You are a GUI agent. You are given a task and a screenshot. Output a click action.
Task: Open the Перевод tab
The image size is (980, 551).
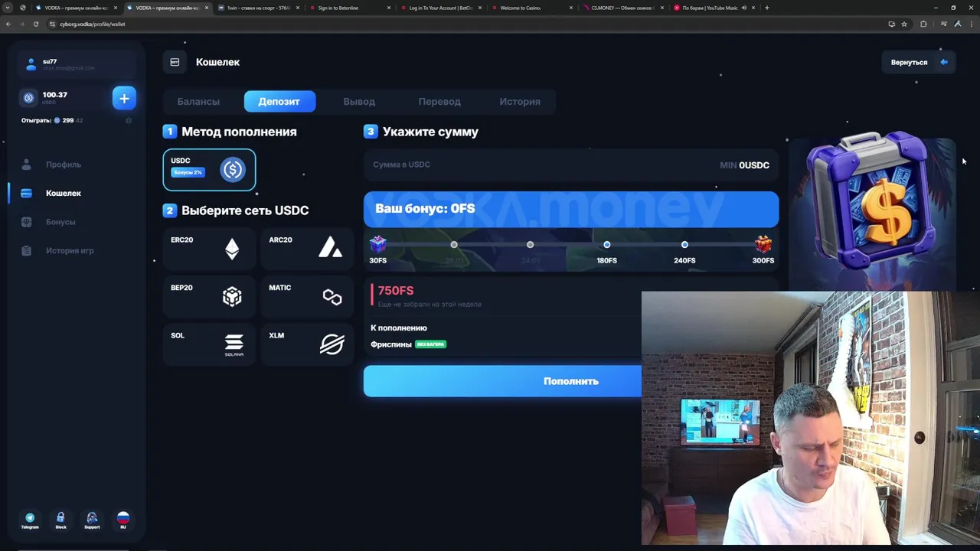point(439,101)
